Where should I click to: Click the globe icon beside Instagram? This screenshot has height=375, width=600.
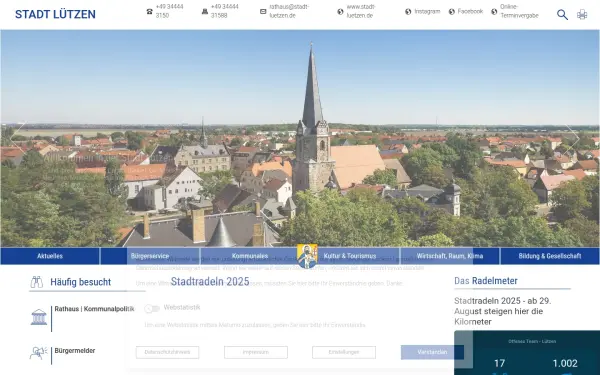(408, 11)
